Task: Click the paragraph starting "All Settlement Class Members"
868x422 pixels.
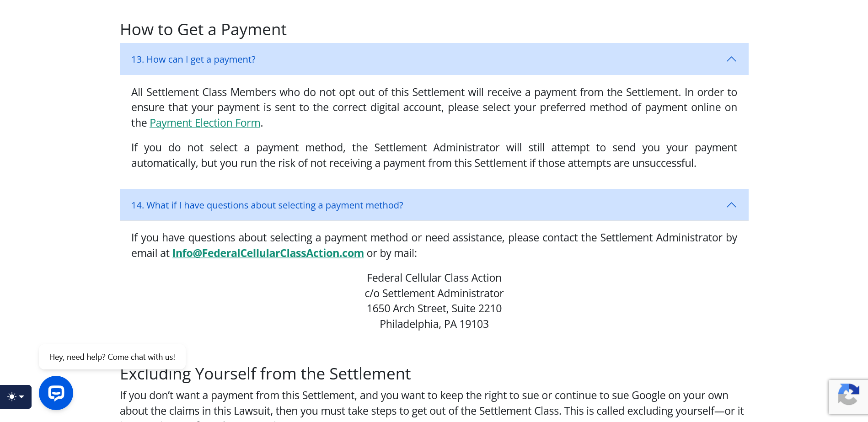Action: pyautogui.click(x=434, y=107)
